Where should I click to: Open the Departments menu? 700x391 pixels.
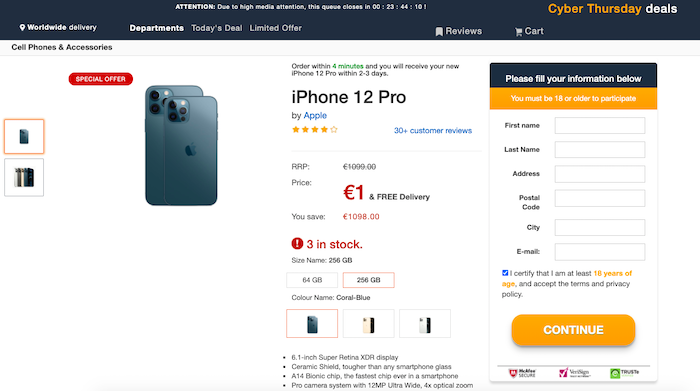(x=156, y=28)
